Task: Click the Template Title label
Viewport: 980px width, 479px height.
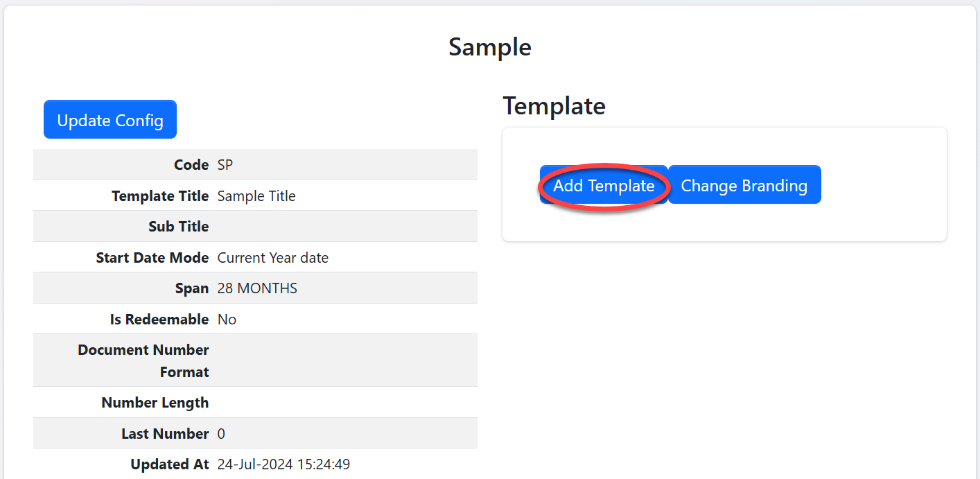Action: pos(160,196)
